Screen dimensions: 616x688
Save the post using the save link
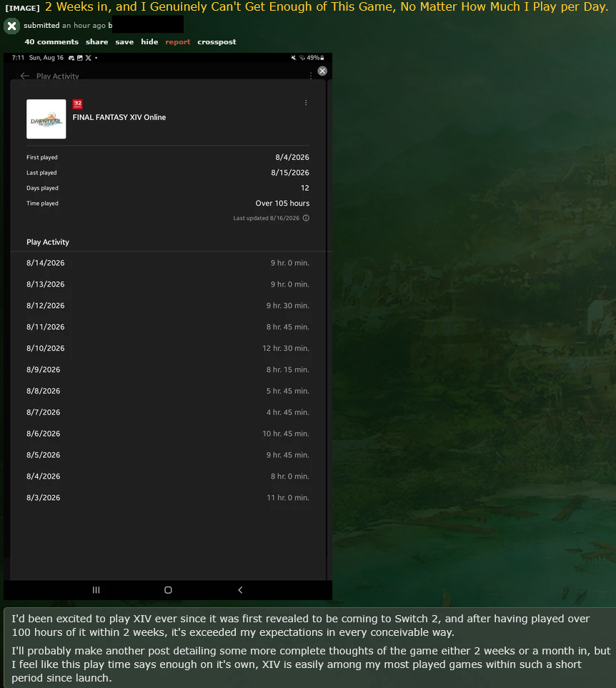pos(124,41)
